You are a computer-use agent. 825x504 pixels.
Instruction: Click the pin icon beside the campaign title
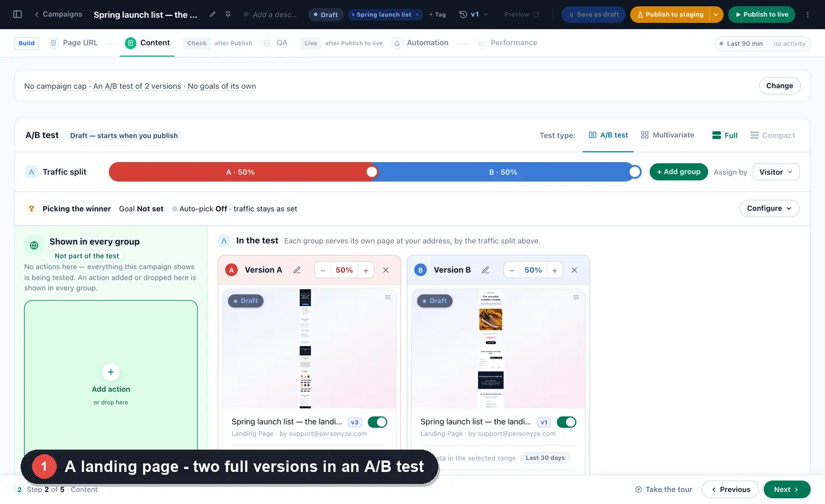(228, 14)
